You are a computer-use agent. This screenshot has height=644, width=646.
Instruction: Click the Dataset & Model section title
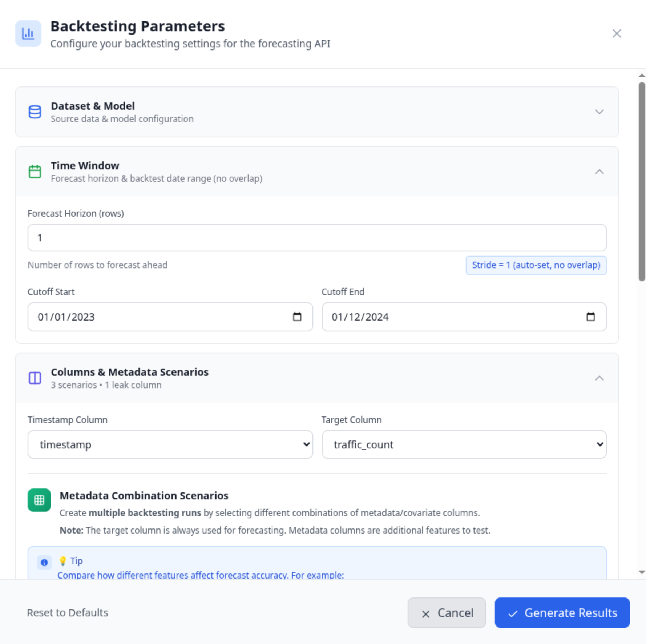click(93, 106)
